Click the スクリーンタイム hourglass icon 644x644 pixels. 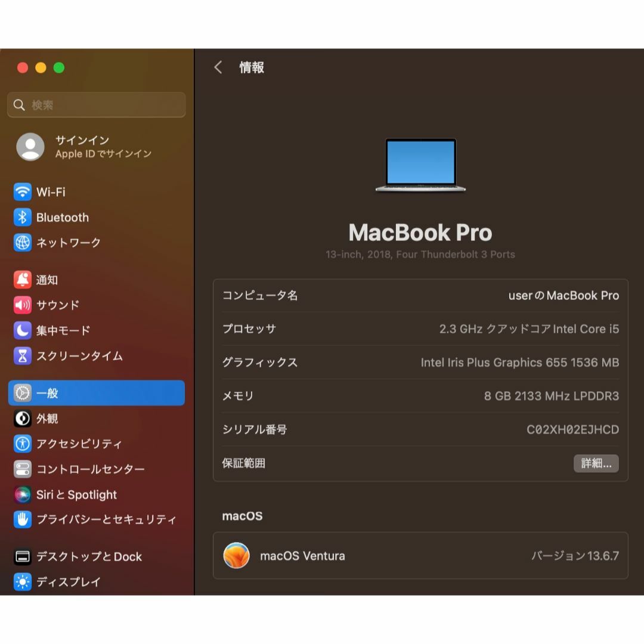(x=22, y=355)
